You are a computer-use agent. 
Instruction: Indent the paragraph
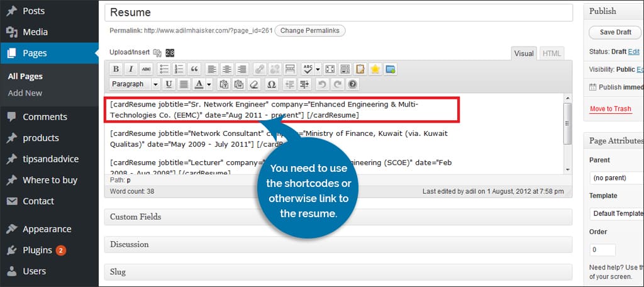click(x=305, y=84)
